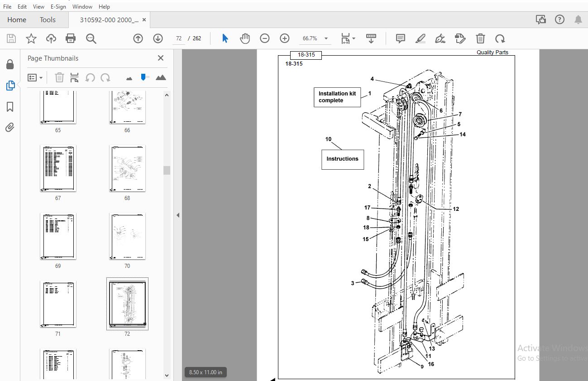Select the page 65 thumbnail
The image size is (588, 381).
click(58, 107)
